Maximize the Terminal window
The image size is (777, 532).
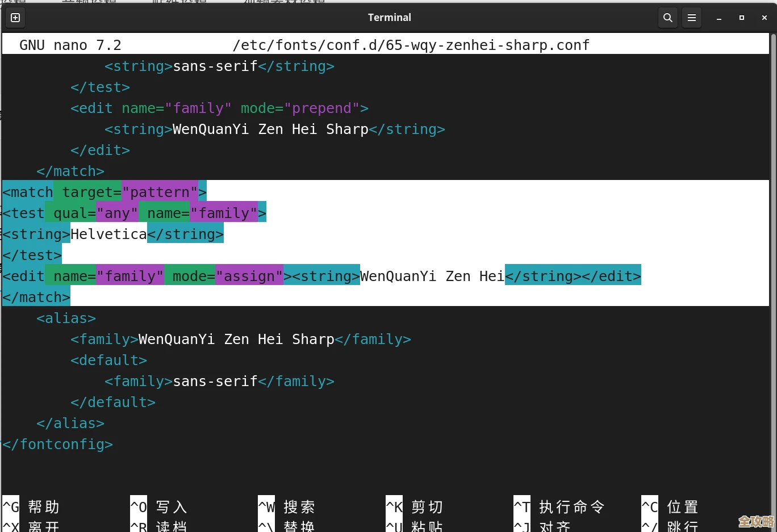742,18
